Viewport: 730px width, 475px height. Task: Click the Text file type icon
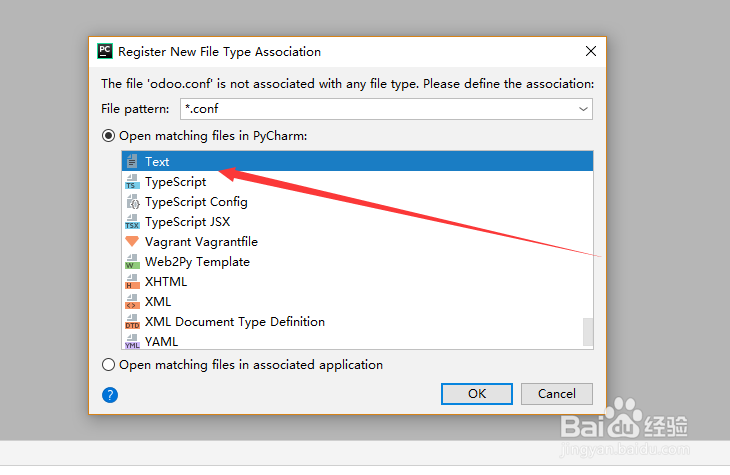point(132,162)
